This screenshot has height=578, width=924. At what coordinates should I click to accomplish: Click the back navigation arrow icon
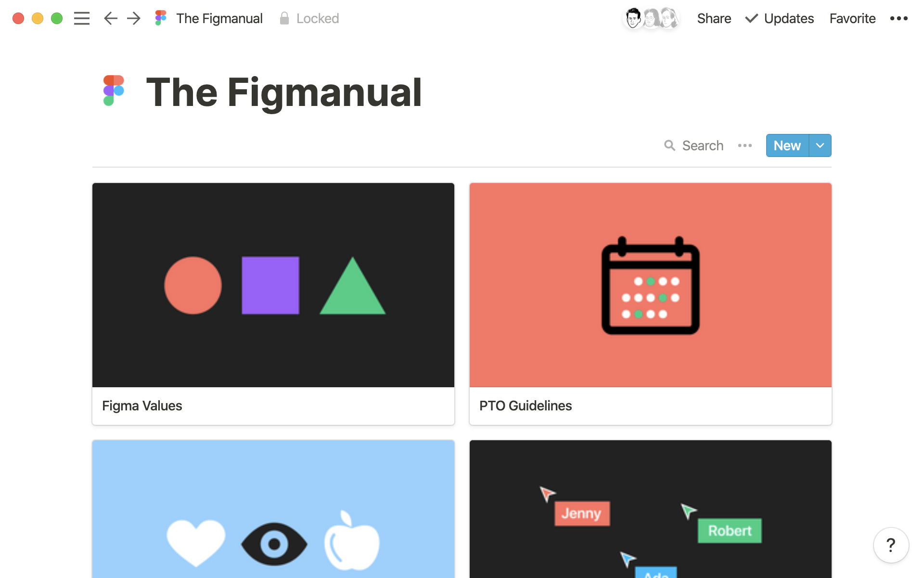(x=110, y=18)
